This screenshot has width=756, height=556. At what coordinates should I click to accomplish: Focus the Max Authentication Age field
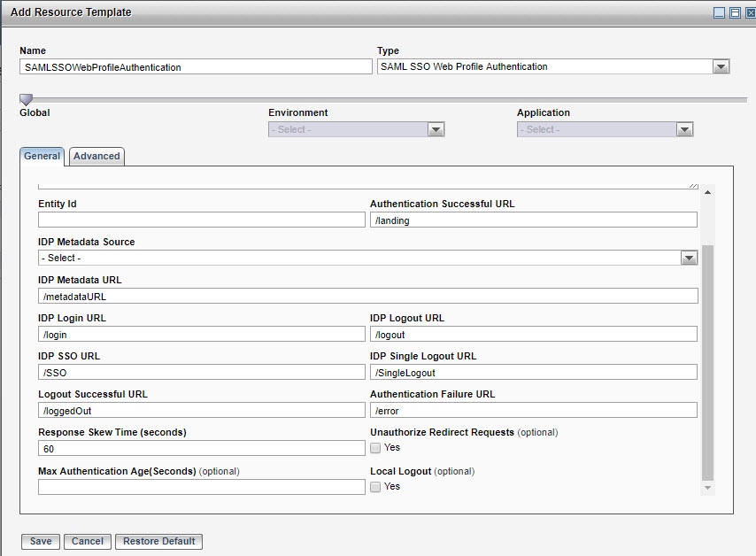coord(202,487)
